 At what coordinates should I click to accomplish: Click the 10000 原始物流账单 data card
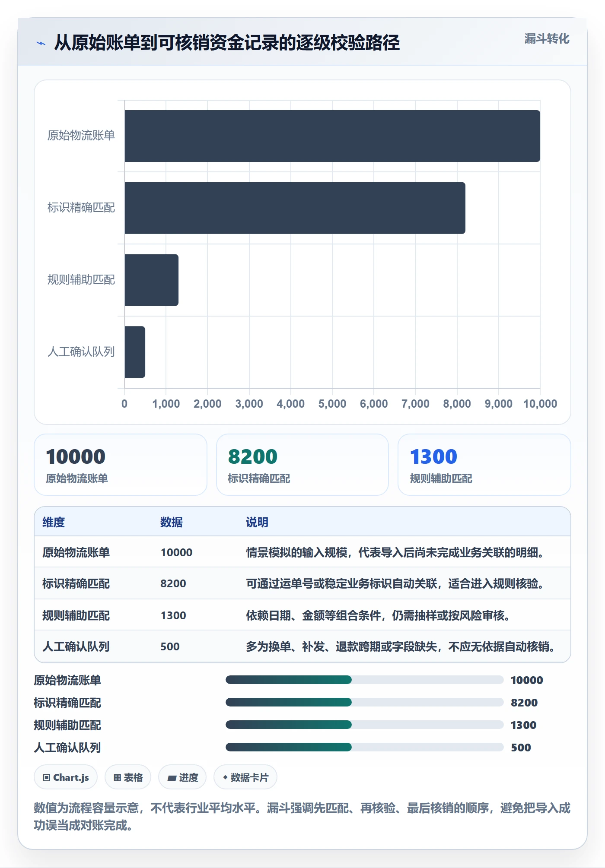[x=121, y=465]
